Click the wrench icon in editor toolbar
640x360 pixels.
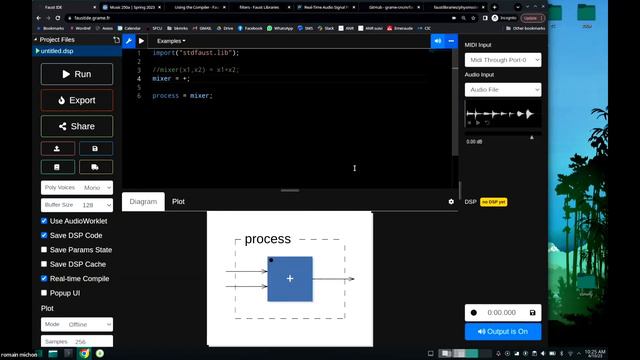click(x=129, y=41)
